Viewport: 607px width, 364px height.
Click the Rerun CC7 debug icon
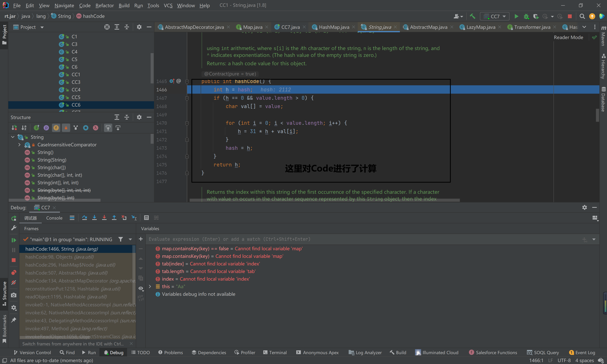14,218
